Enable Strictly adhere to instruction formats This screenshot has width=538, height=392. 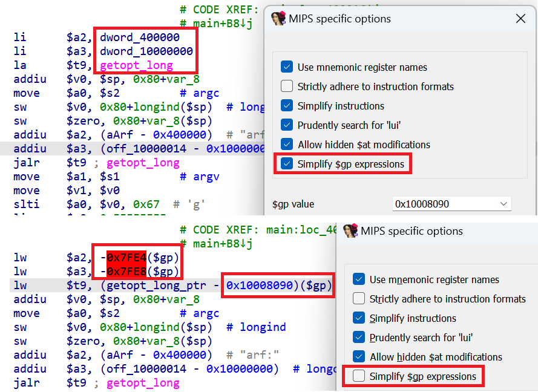(287, 86)
